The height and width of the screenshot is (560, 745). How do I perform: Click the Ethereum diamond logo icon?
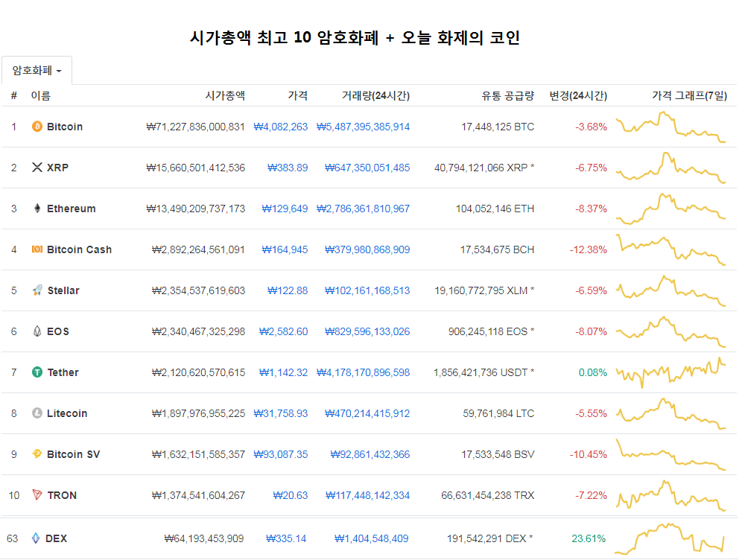(x=37, y=208)
